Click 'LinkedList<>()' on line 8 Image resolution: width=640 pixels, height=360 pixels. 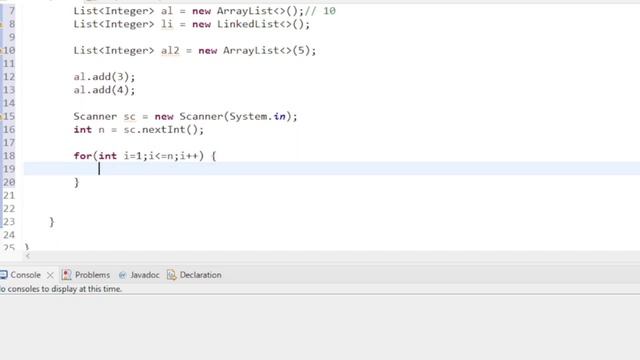[x=260, y=24]
